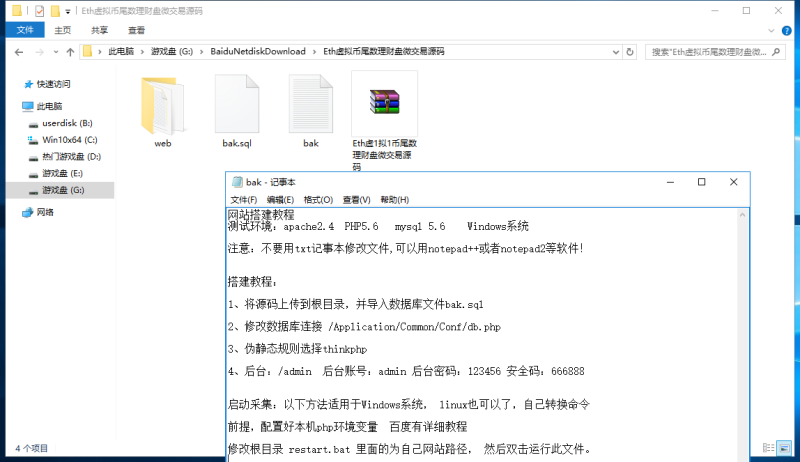Click the Explorer search input box
Screen dimensions: 800x462
(709, 52)
